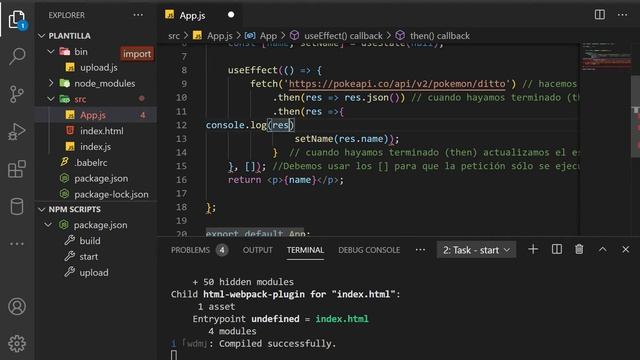640x360 pixels.
Task: Maximize the panel with the up chevron
Action: click(x=603, y=249)
